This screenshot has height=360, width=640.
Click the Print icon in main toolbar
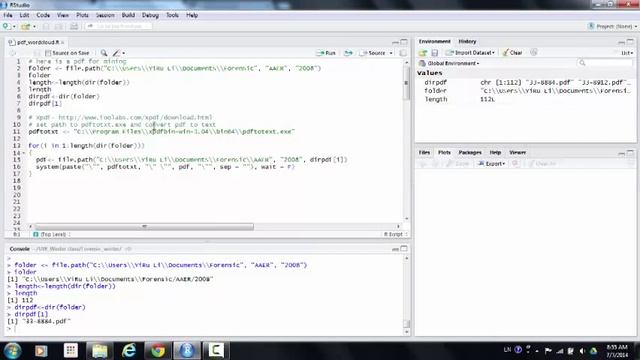74,26
